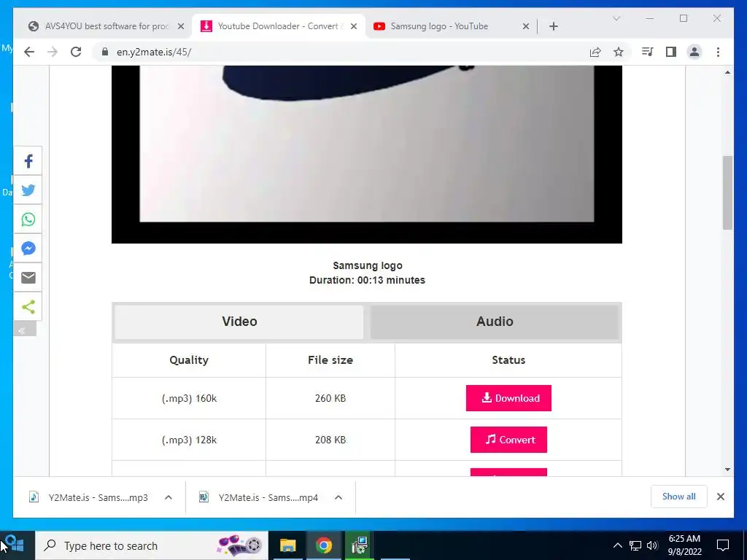The height and width of the screenshot is (560, 747).
Task: Select the Audio tab
Action: point(495,322)
